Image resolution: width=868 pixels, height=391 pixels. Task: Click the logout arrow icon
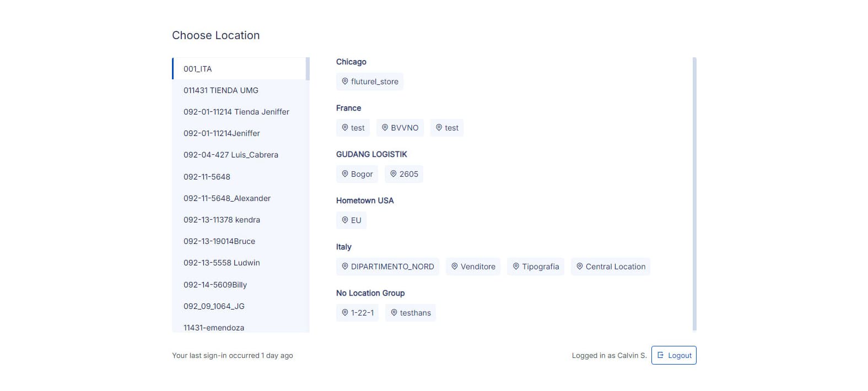pyautogui.click(x=660, y=355)
